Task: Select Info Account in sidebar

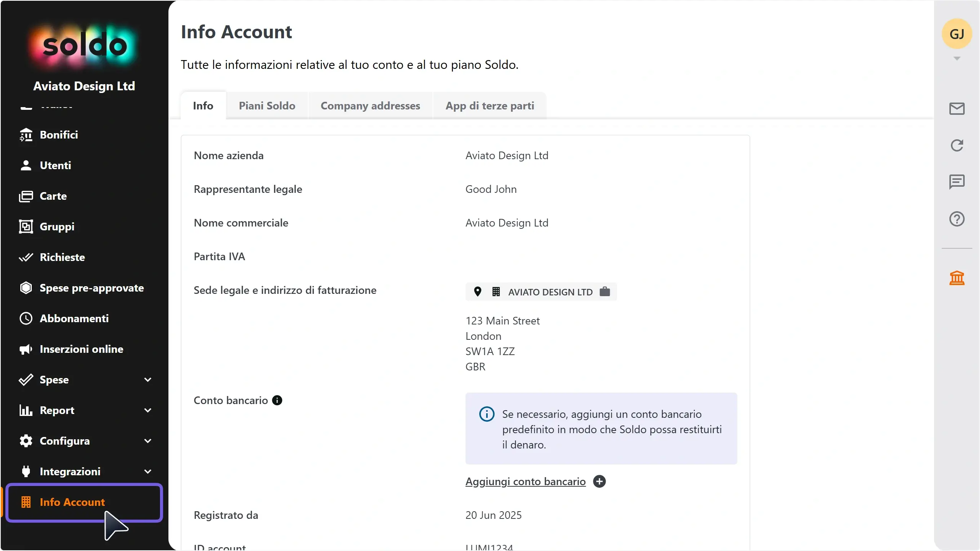Action: point(84,502)
